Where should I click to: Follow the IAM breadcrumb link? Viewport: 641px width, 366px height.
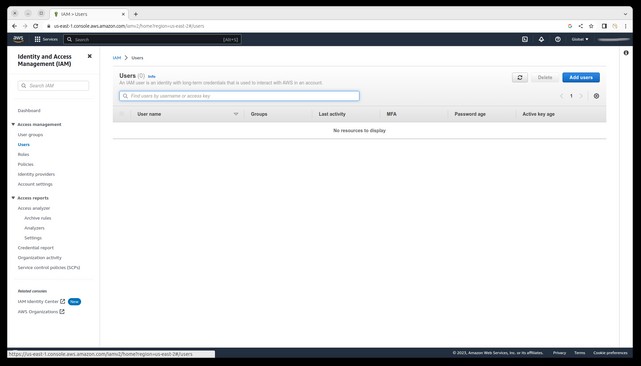tap(117, 58)
